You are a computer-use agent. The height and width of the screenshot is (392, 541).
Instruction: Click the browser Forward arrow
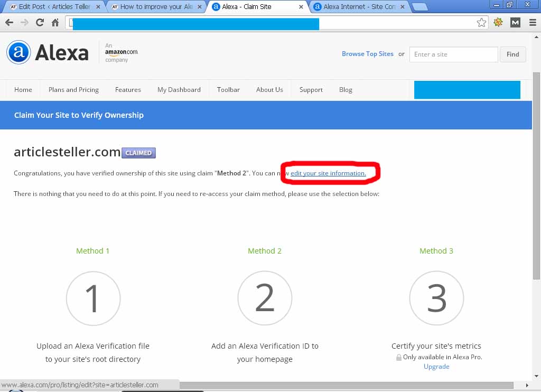[x=24, y=23]
